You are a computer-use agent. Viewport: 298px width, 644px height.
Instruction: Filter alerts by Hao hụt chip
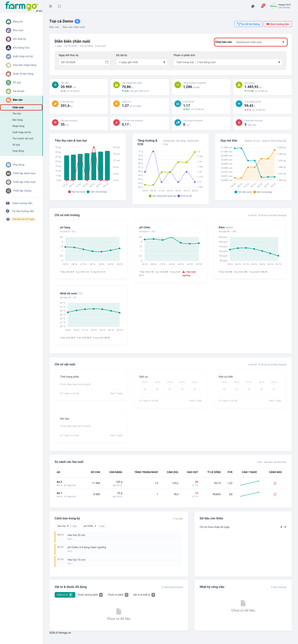(x=67, y=526)
